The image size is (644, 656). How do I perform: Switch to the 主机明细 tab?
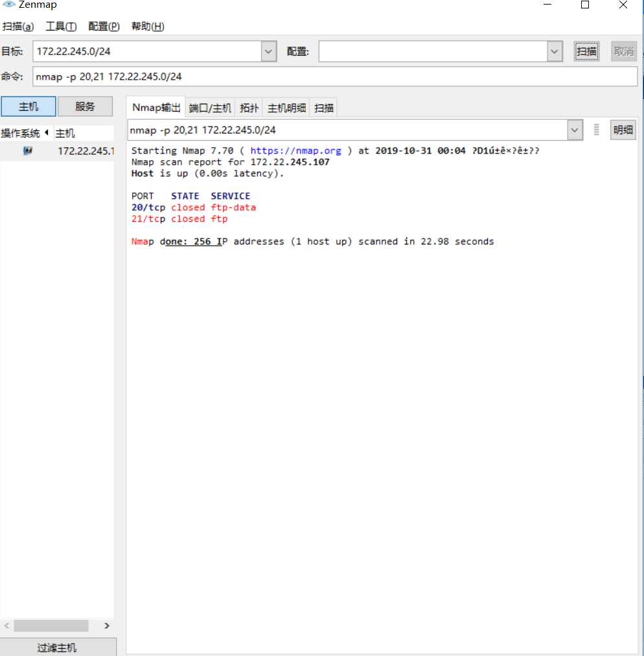pos(286,108)
